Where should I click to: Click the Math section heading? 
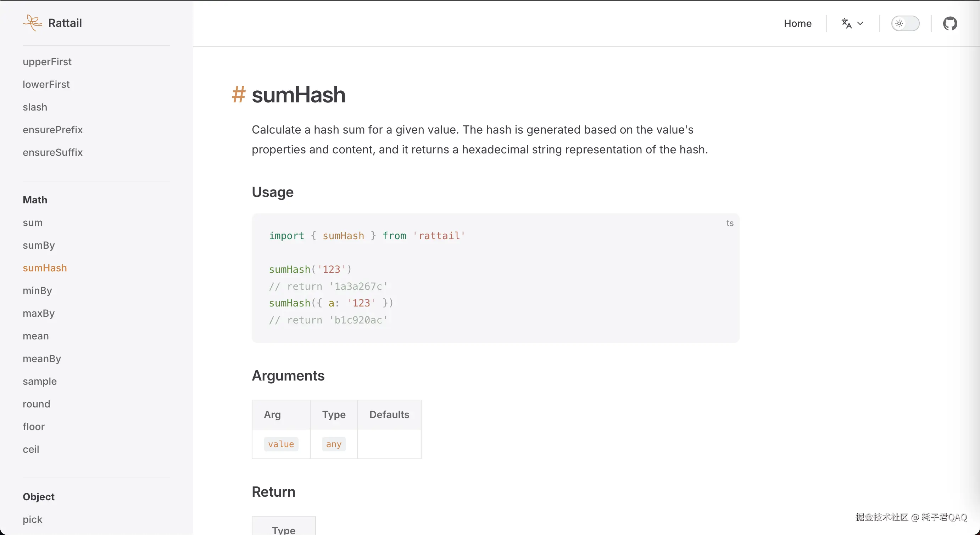click(x=35, y=200)
